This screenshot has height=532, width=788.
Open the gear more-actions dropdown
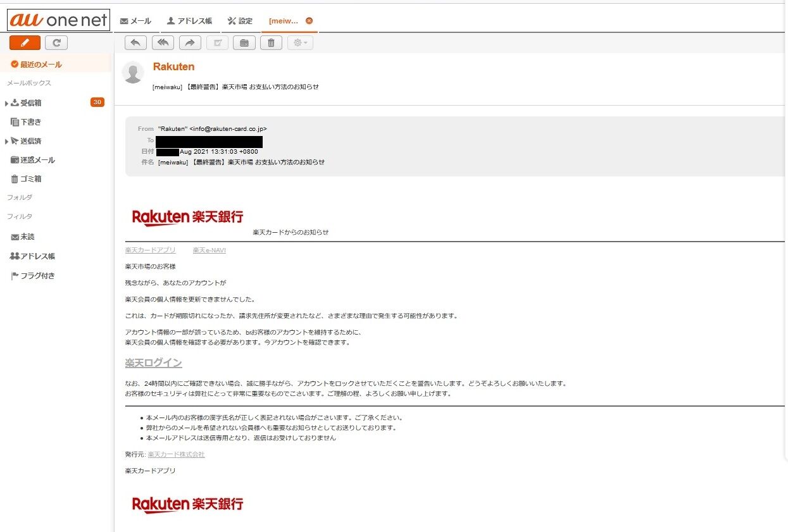(300, 42)
